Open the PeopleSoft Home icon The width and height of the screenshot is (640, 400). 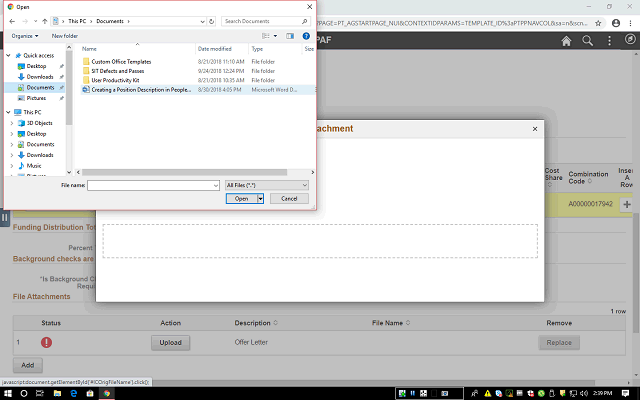coord(566,40)
